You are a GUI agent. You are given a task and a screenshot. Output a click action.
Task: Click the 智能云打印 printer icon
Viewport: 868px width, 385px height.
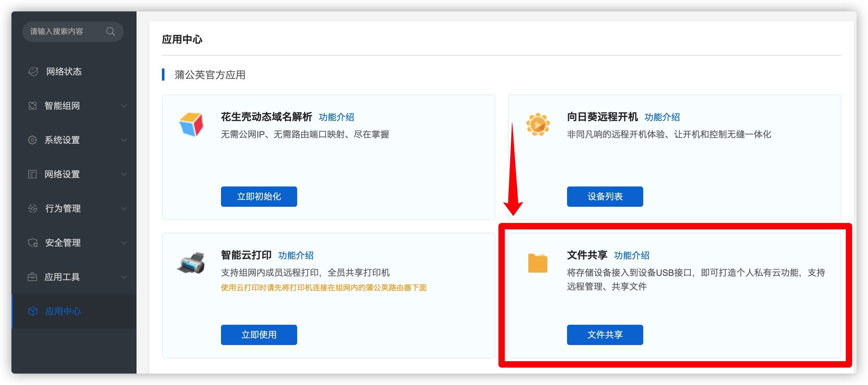[191, 263]
